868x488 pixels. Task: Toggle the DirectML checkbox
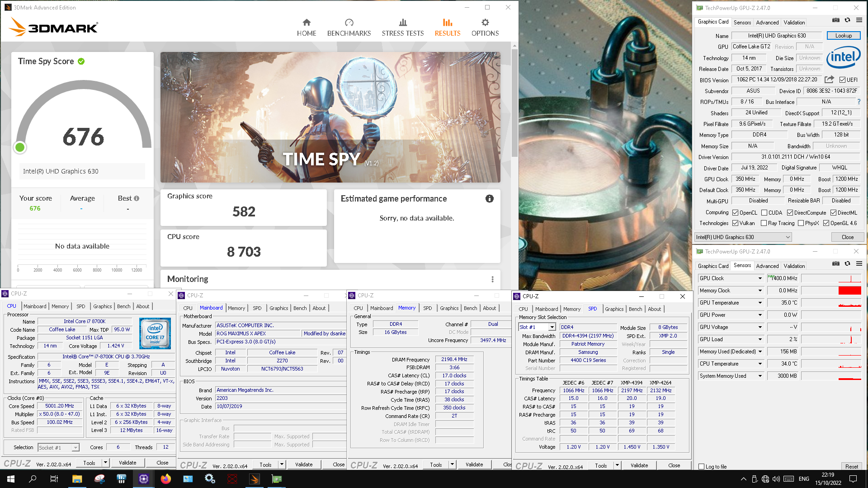click(833, 213)
